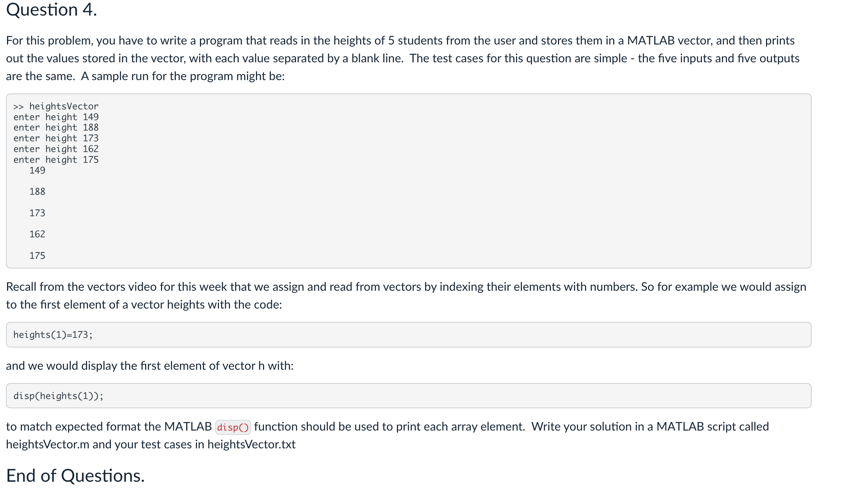Click the "Recall from the vectors video" sentence
The image size is (868, 491).
pos(406,287)
